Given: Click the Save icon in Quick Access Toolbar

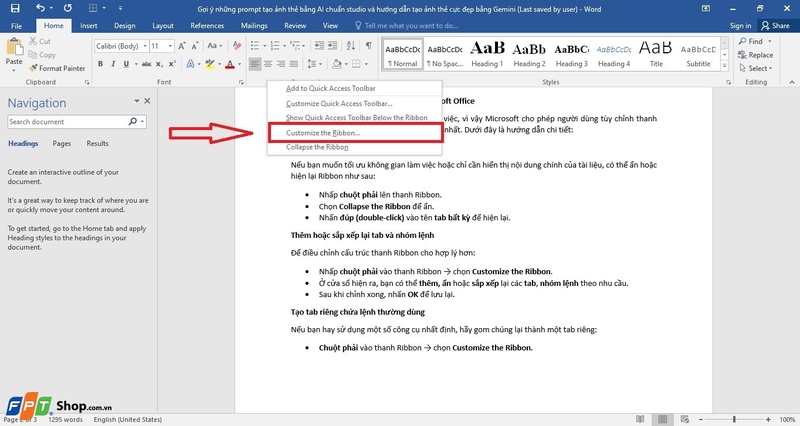Looking at the screenshot, I should coord(15,8).
